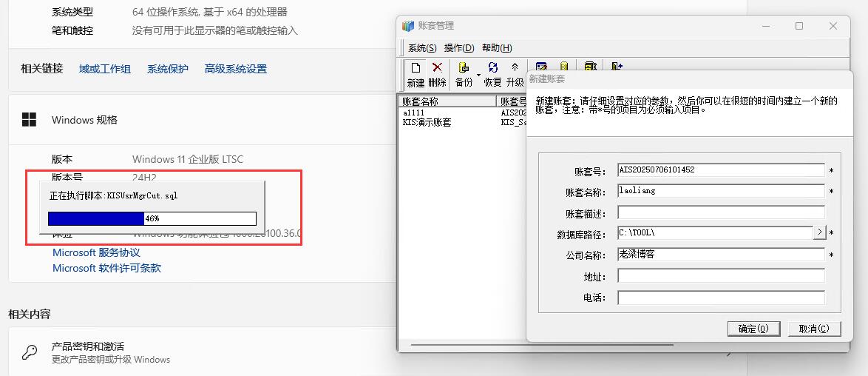Open the 系统保护 link
The image size is (868, 376).
[168, 69]
